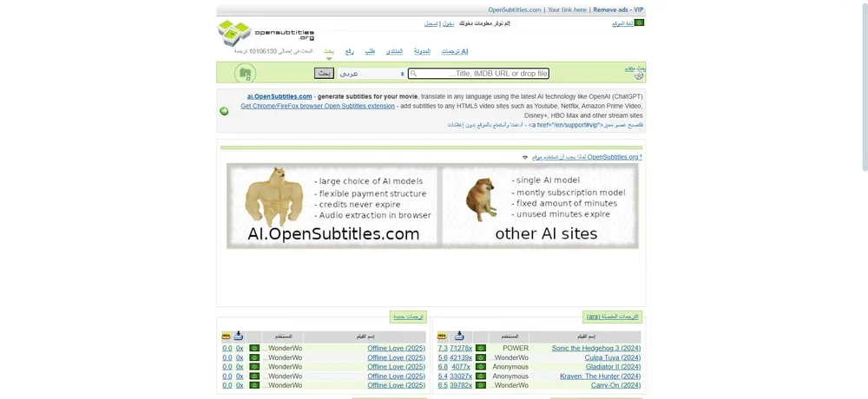The image size is (868, 399).
Task: Open the Get Chrome/FireFox browser extension link
Action: point(318,106)
